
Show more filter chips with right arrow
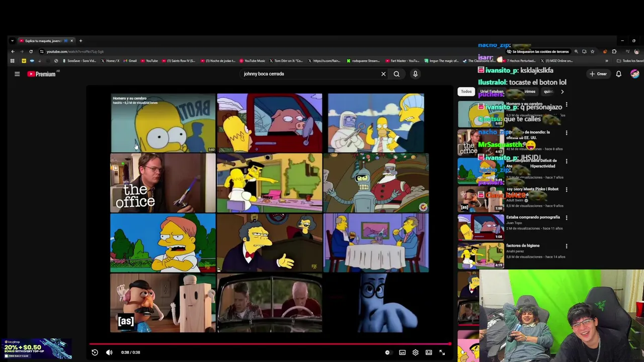coord(562,92)
